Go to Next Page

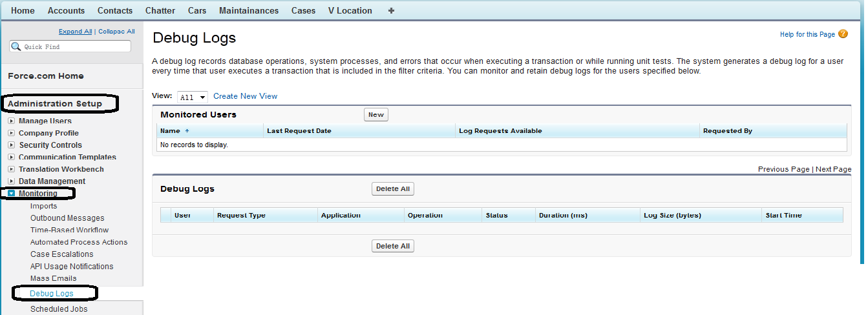(834, 169)
